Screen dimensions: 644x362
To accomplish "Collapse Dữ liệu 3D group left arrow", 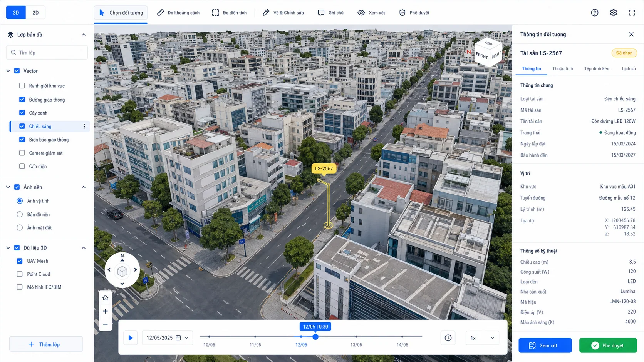I will click(x=8, y=248).
